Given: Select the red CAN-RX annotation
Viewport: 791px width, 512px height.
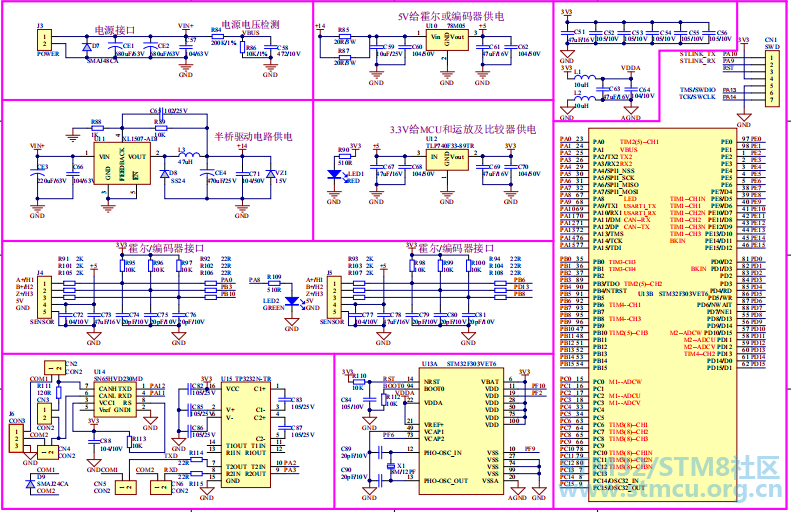Looking at the screenshot, I should coord(637,220).
